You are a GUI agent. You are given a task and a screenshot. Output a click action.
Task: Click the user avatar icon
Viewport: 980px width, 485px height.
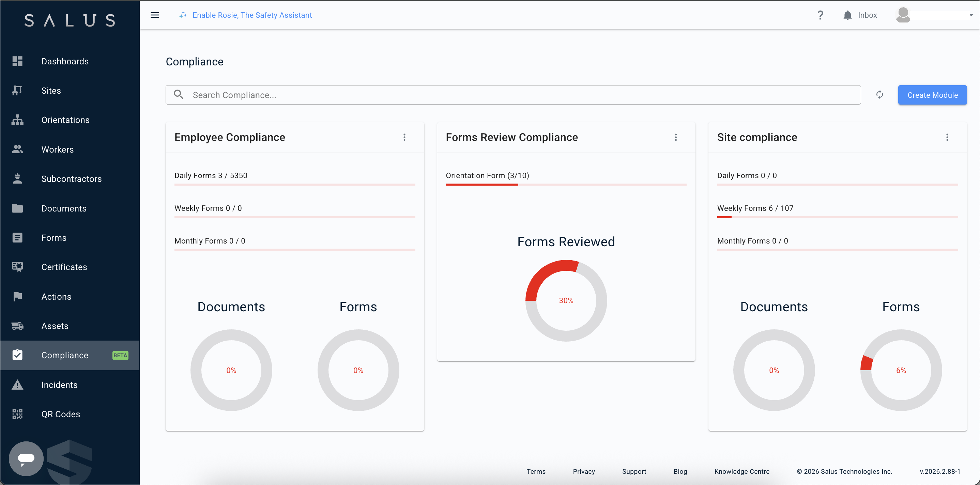click(903, 15)
